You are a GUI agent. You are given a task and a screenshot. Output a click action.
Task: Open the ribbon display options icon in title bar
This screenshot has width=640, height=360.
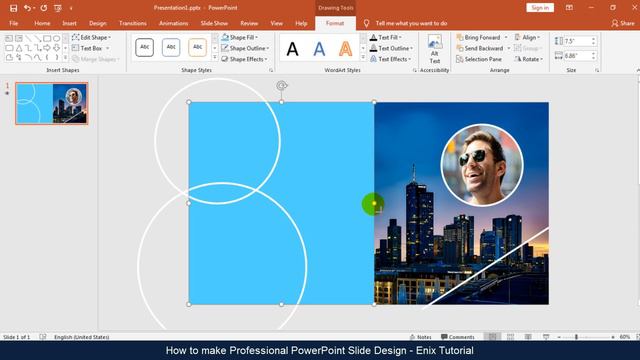pos(569,8)
